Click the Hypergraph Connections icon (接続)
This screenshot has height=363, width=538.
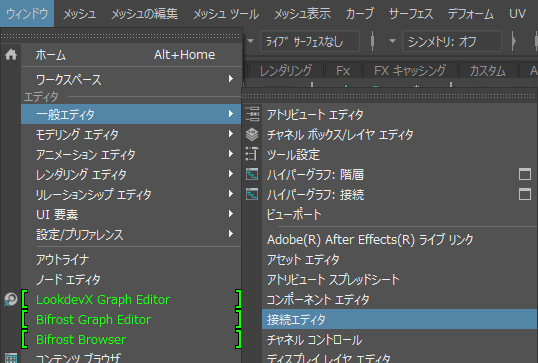252,194
